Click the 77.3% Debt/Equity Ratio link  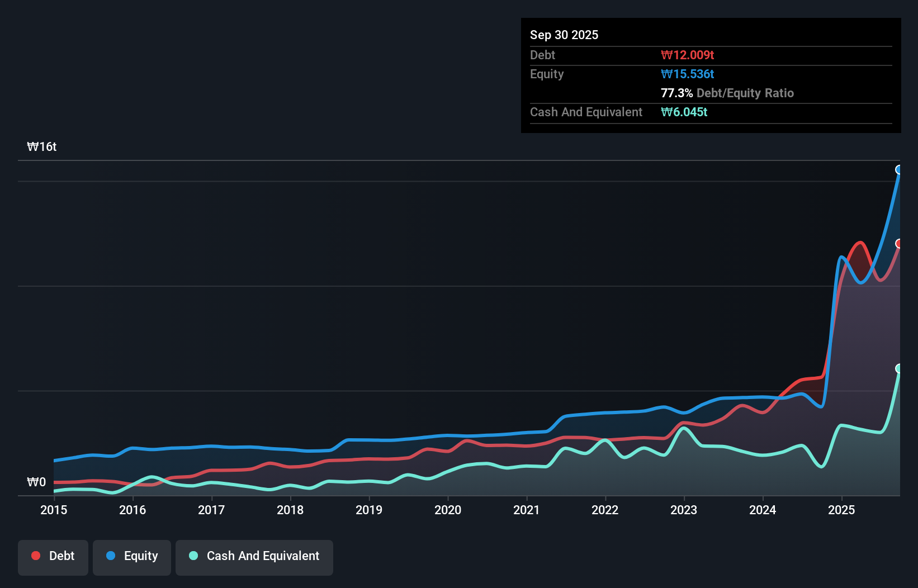point(727,93)
